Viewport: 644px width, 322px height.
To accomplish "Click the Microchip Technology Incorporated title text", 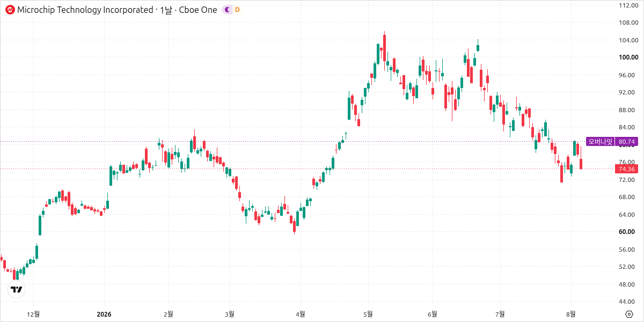I will pos(85,10).
